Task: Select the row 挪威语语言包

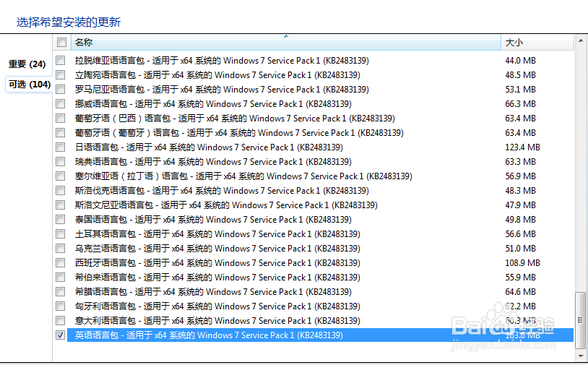Action: tap(320, 103)
